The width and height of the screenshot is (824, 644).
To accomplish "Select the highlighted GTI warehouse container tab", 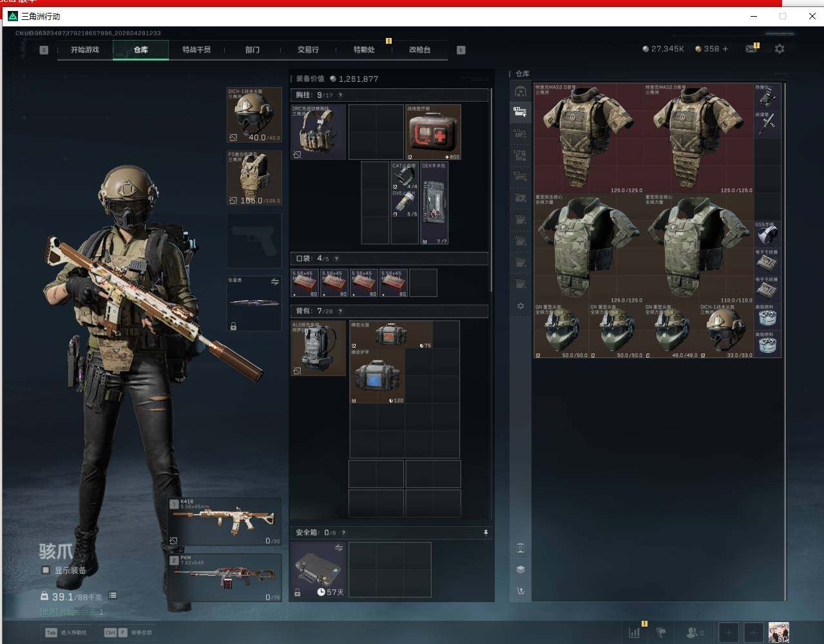I will tap(521, 113).
